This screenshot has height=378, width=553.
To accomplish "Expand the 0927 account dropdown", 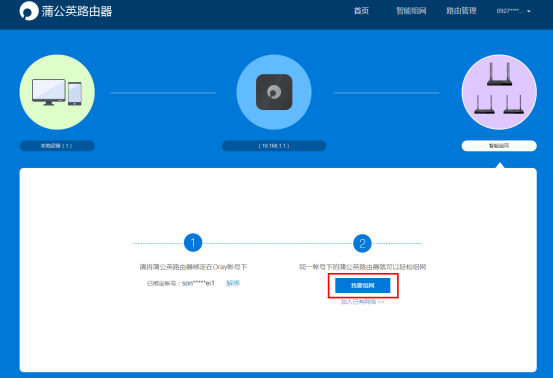I will tap(514, 11).
